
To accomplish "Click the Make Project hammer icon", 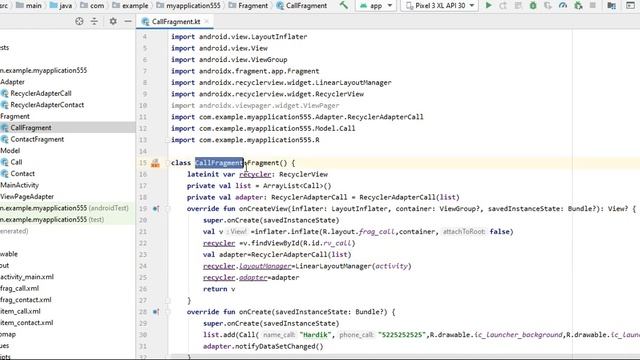I will [x=344, y=5].
